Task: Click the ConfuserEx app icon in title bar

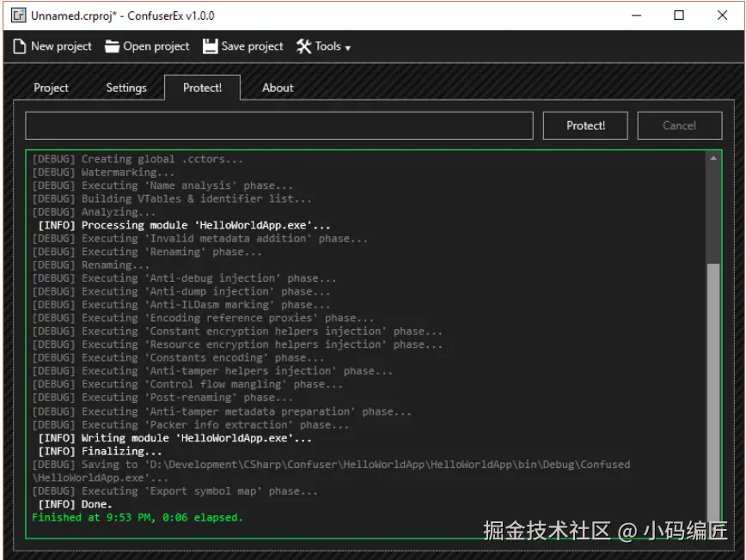Action: pyautogui.click(x=18, y=15)
